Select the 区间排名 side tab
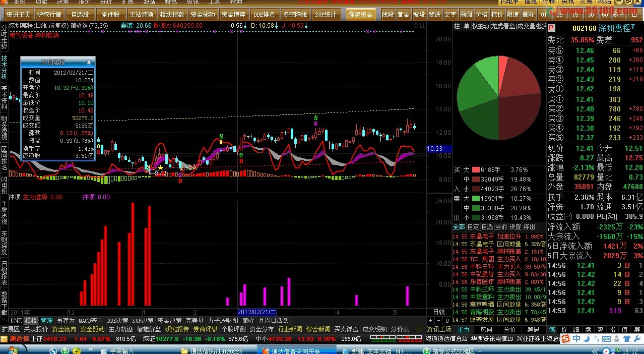The width and height of the screenshot is (644, 354). pos(4,157)
